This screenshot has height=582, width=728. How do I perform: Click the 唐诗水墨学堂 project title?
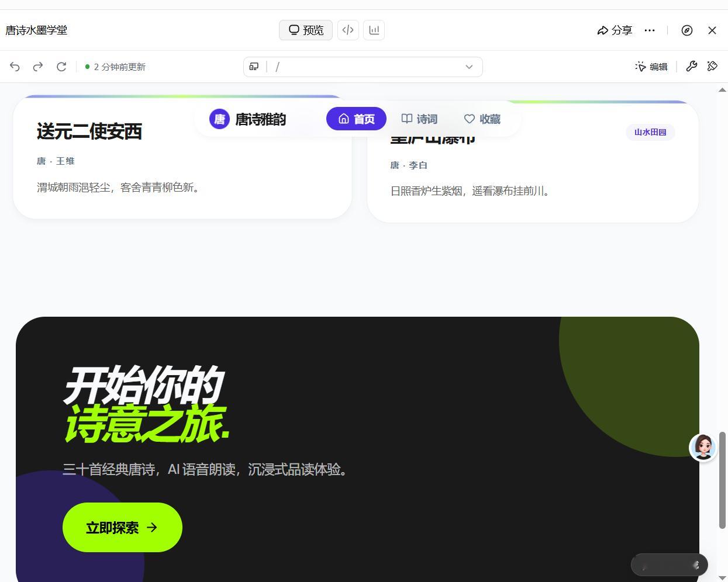36,30
